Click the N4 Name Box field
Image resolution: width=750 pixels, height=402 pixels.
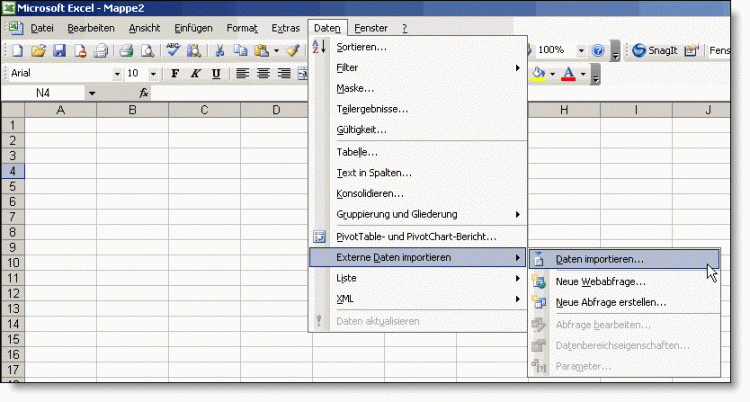(x=43, y=93)
